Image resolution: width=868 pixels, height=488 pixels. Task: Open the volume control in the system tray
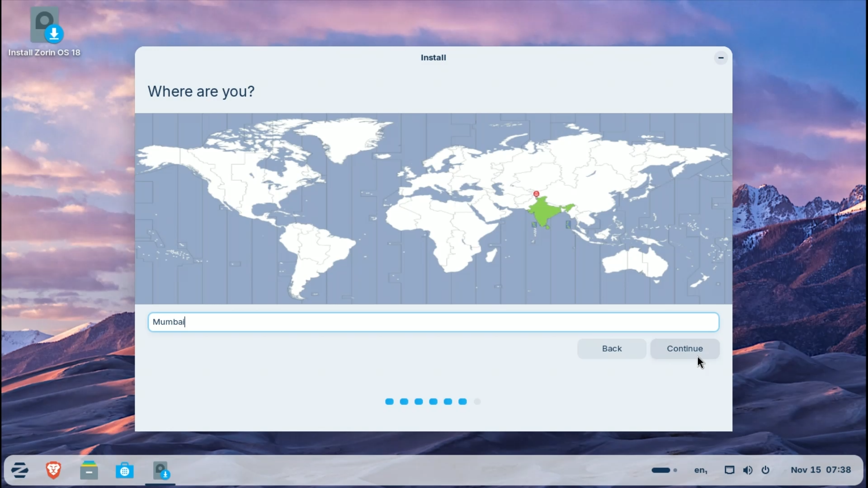click(748, 470)
